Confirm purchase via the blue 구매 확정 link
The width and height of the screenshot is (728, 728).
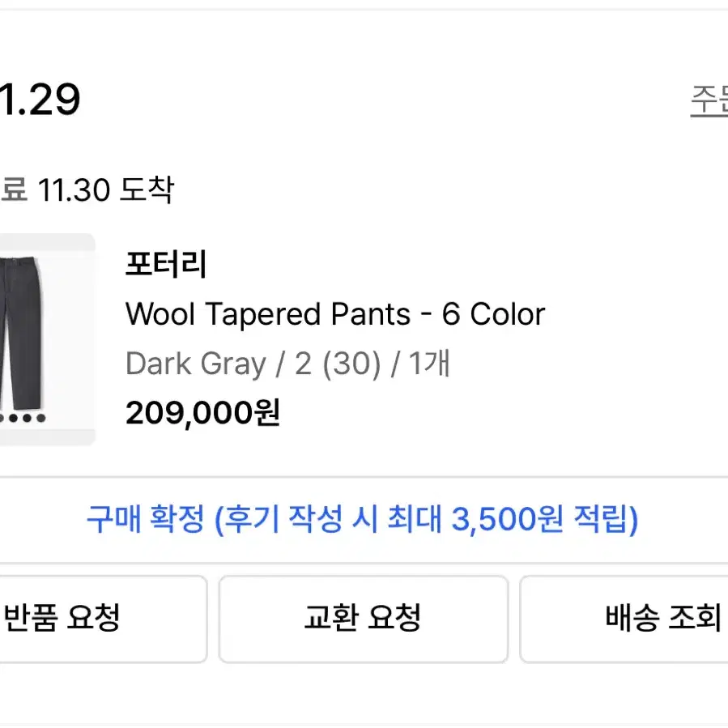tap(363, 518)
